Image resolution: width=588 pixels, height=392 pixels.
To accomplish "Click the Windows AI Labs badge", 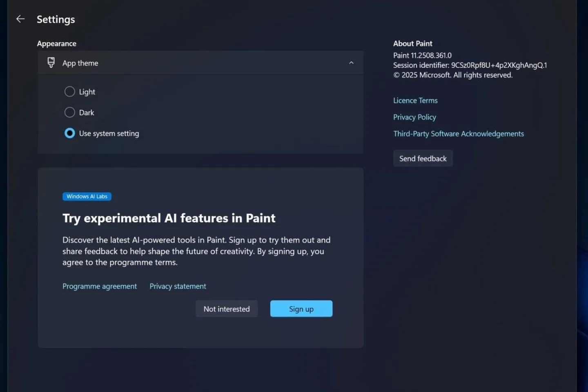I will click(87, 196).
